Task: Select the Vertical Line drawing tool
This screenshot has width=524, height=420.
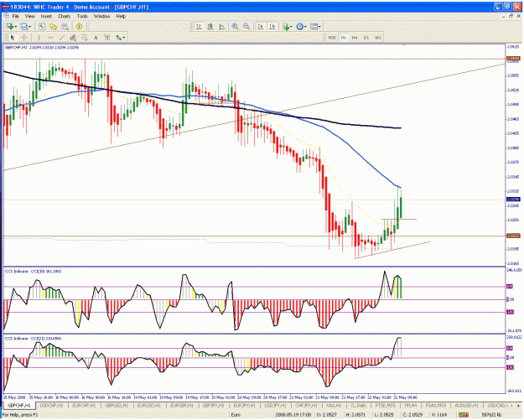Action: [39, 38]
